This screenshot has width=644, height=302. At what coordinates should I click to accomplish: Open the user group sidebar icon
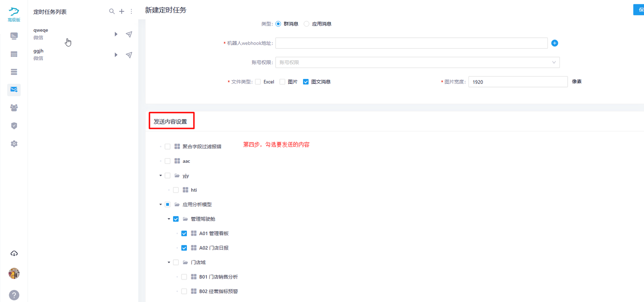coord(14,108)
